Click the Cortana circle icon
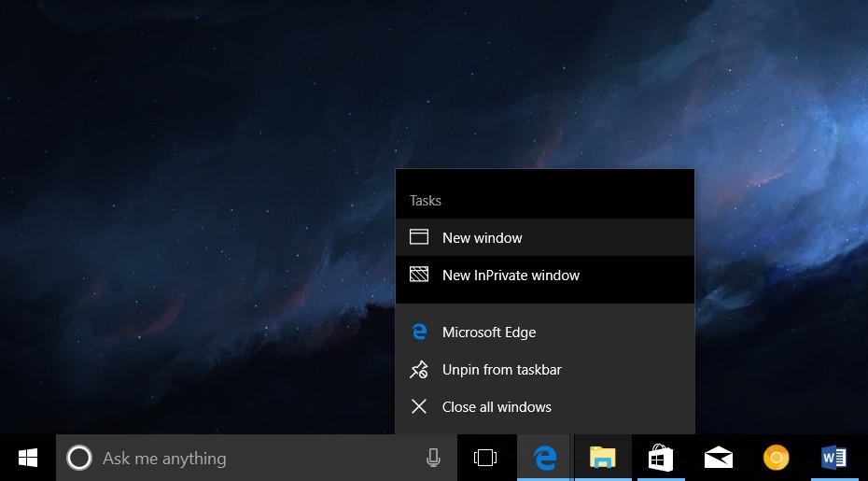 tap(79, 458)
